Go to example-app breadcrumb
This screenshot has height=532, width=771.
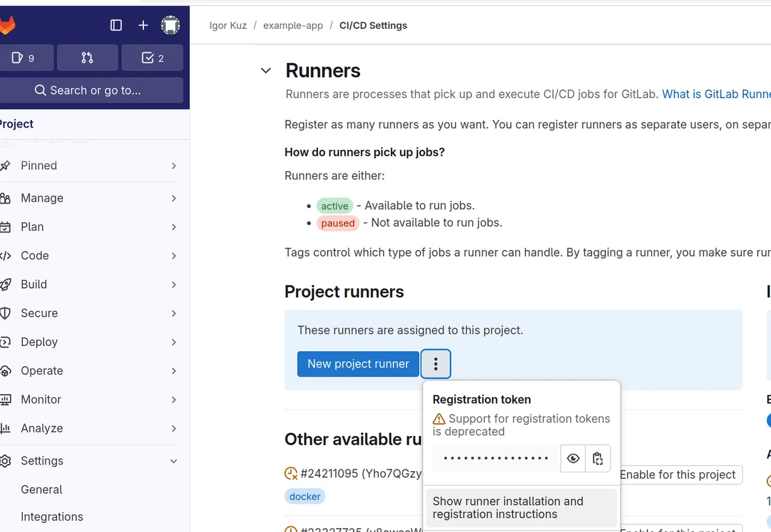[293, 25]
